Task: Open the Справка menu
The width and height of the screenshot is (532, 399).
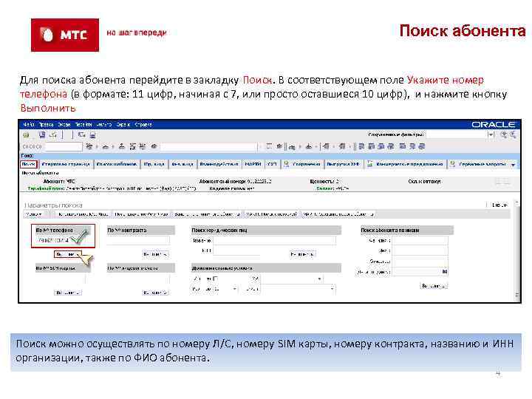Action: pyautogui.click(x=143, y=125)
